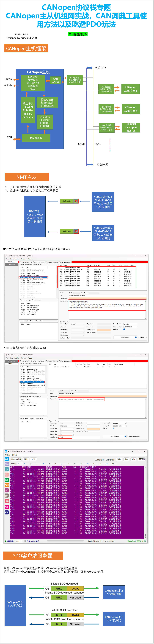Select the 所有包 filter tab
Screen dimensions: 154x644
coord(14,463)
